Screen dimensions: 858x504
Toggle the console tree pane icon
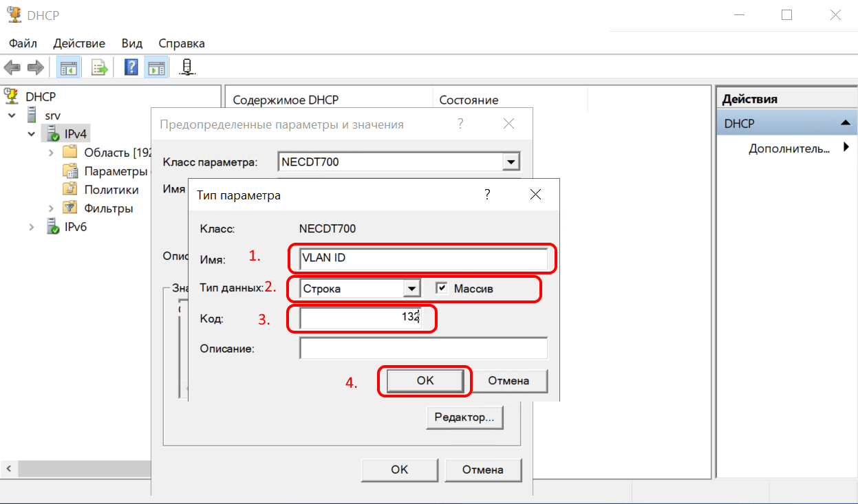[x=69, y=67]
